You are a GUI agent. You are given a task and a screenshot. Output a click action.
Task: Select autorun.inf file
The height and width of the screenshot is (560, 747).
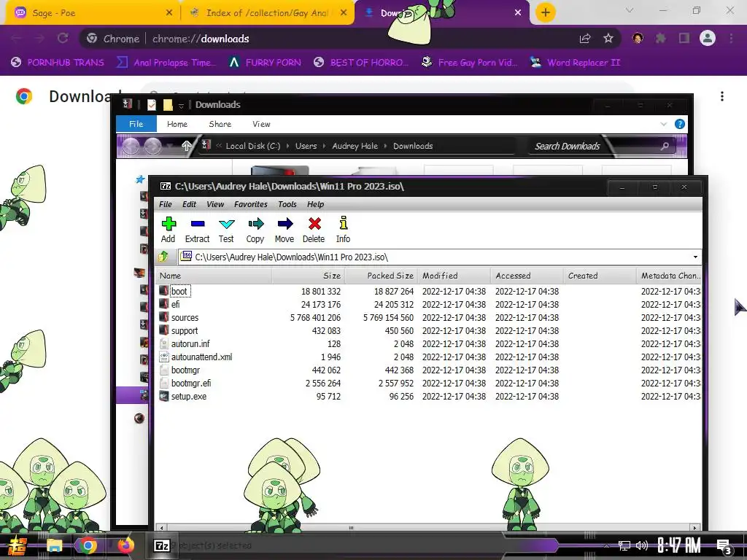point(190,344)
